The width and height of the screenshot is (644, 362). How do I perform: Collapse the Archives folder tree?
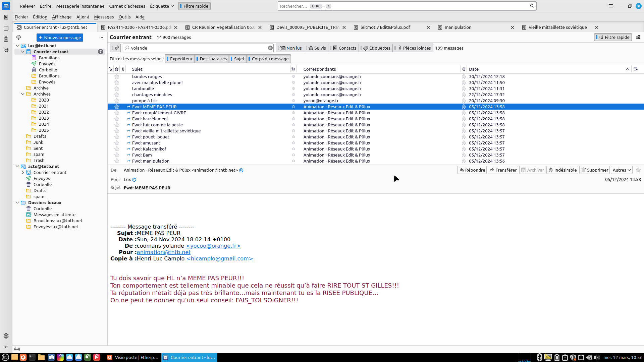click(23, 94)
